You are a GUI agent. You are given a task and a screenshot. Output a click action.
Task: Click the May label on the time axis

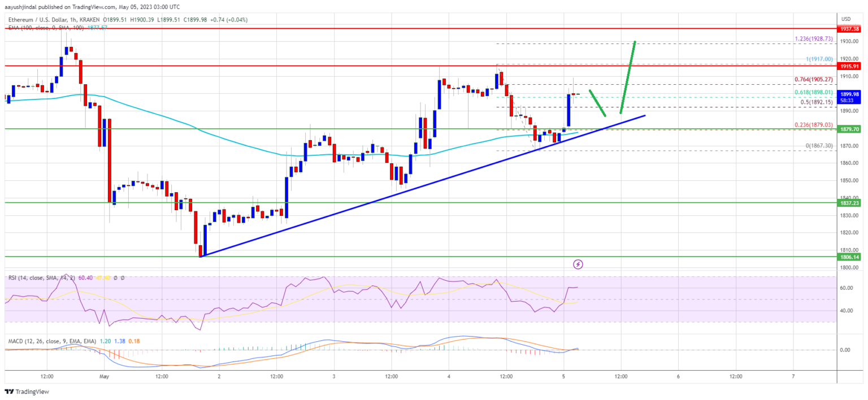tap(103, 376)
